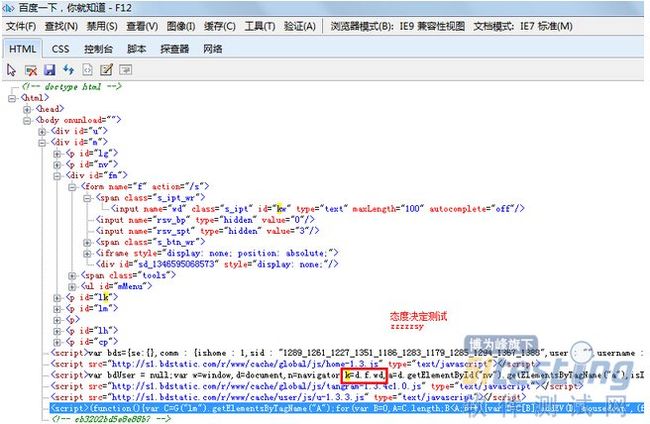This screenshot has width=650, height=424.
Task: Select the eb3202bd5e8e88b7 comment row
Action: [x=111, y=419]
